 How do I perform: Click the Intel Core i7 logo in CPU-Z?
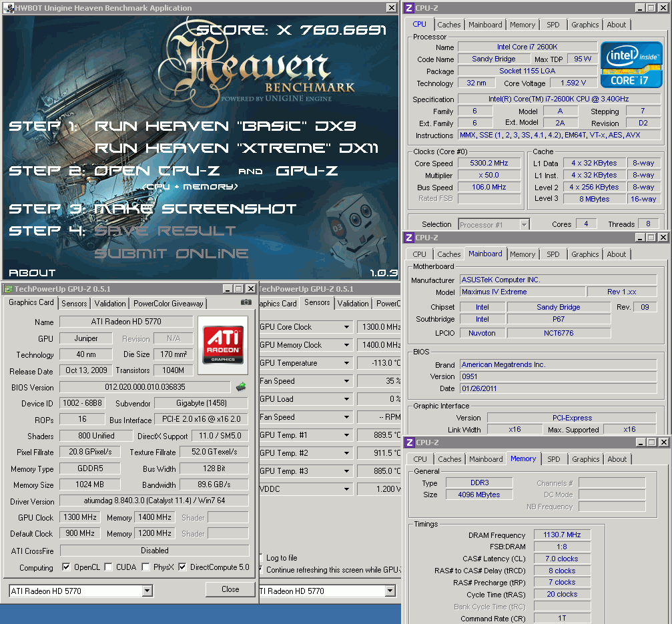click(x=631, y=64)
